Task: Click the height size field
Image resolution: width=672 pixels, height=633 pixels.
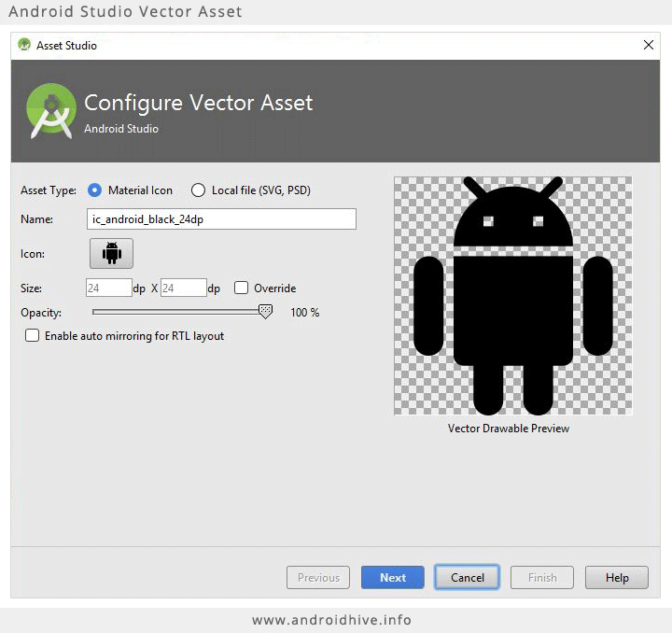Action: click(x=184, y=288)
